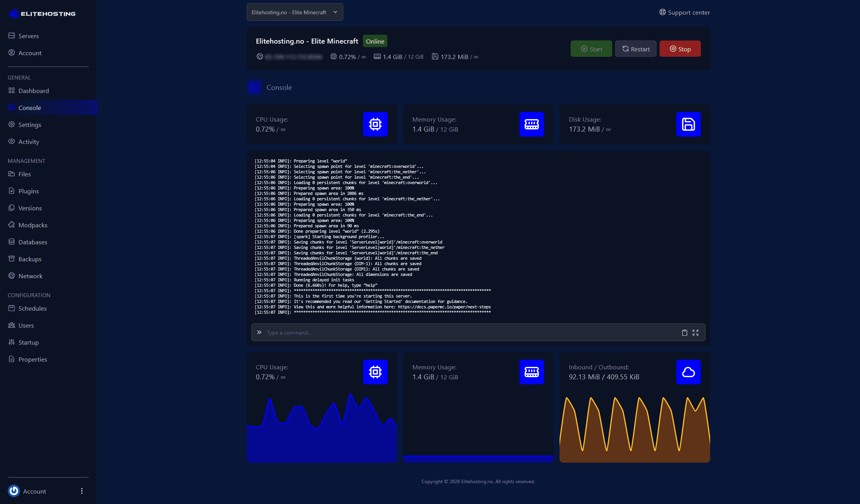The width and height of the screenshot is (860, 504).
Task: Click the Files folder icon
Action: point(12,174)
